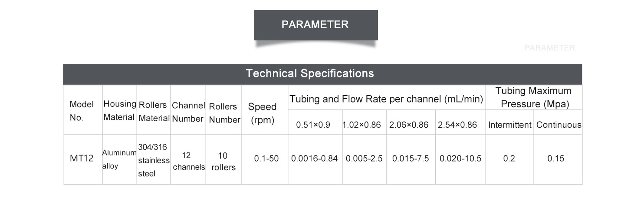644x202 pixels.
Task: Select the MT12 model cell
Action: click(x=83, y=159)
